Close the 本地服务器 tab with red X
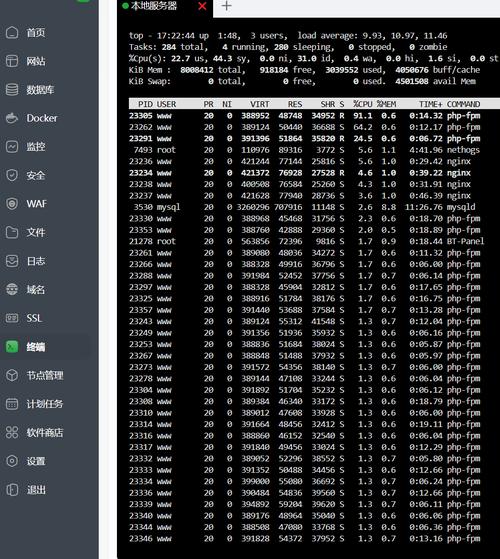The width and height of the screenshot is (500, 559). 202,6
